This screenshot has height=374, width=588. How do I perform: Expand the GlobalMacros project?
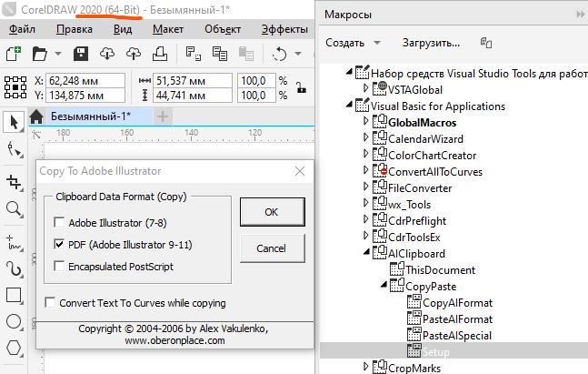click(x=366, y=120)
